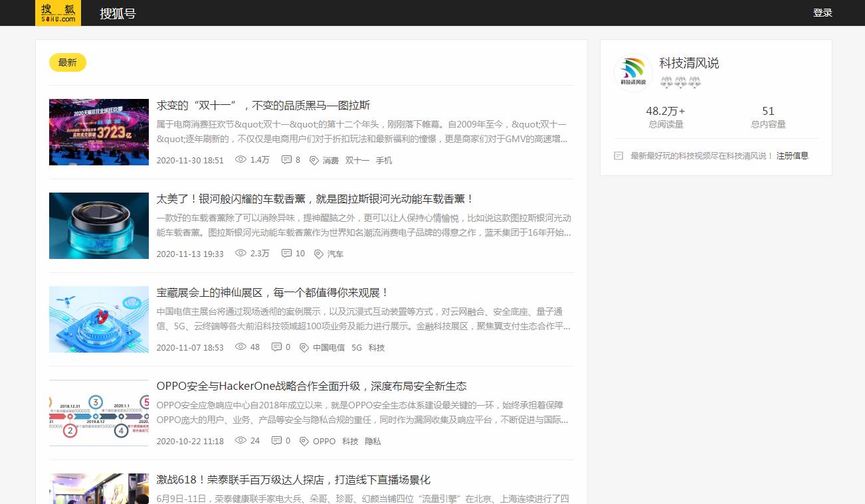Open article 求变的"双十一",不变的品质黑马—图拉斯
This screenshot has width=865, height=504.
click(x=263, y=105)
